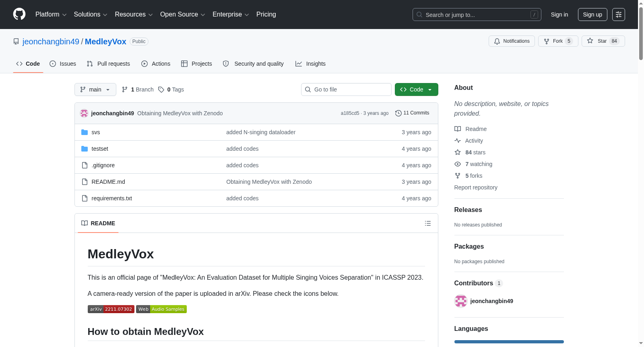Click the repository icon before owner name

point(16,42)
